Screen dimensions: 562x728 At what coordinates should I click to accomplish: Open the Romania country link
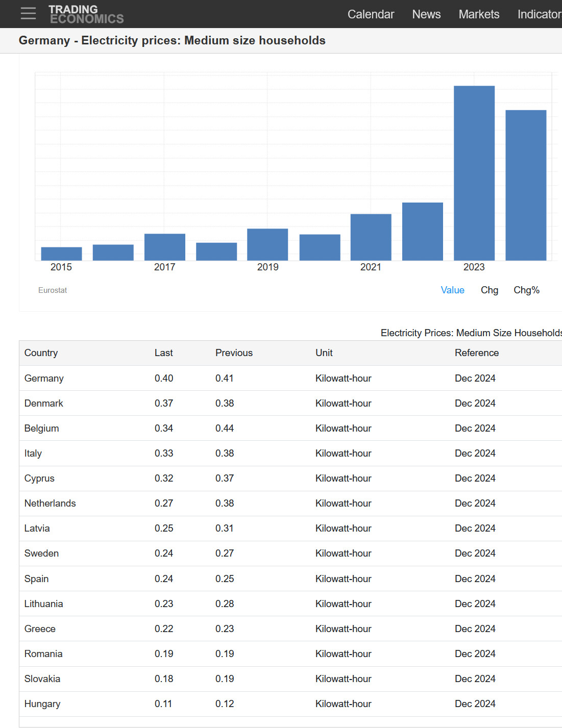[x=43, y=654]
